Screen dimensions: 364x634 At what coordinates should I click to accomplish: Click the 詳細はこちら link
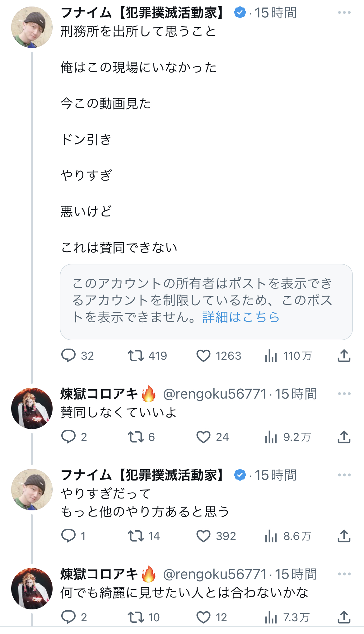click(x=241, y=317)
